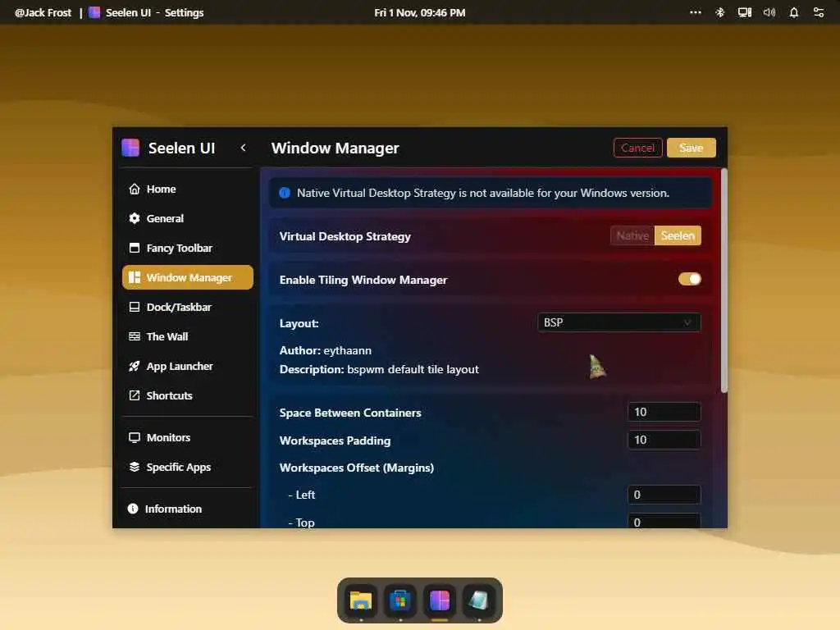
Task: Open the notepad app in the dock
Action: tap(479, 600)
